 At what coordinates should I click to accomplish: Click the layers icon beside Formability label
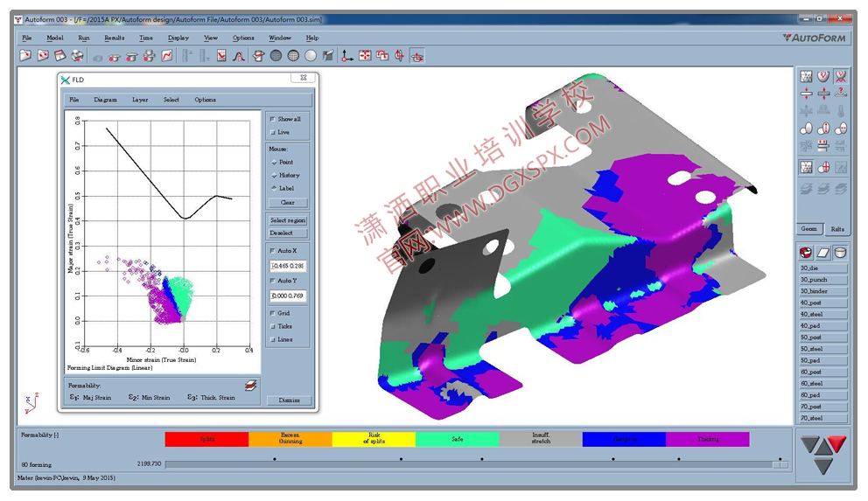tap(250, 386)
